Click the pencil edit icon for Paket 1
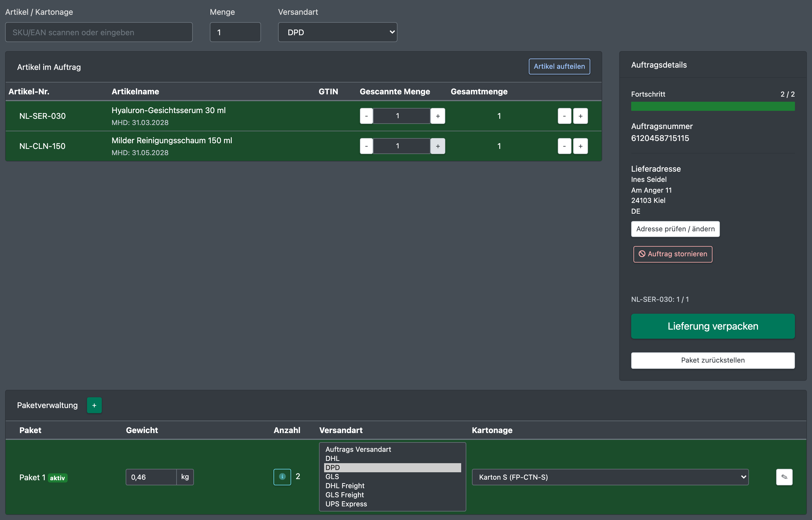The image size is (812, 520). pyautogui.click(x=784, y=477)
